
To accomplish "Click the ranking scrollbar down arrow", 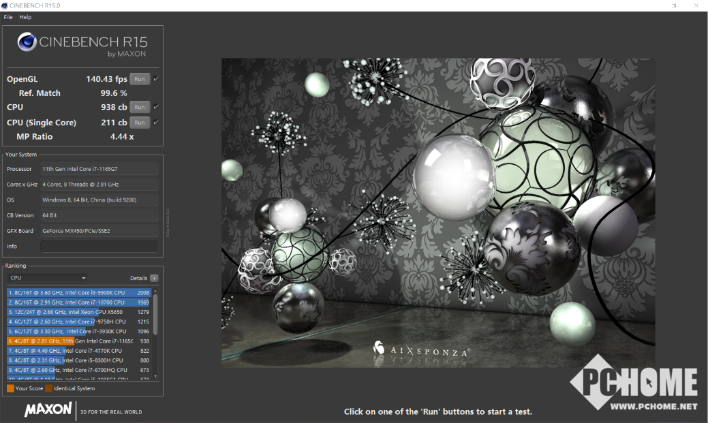I will [x=156, y=376].
